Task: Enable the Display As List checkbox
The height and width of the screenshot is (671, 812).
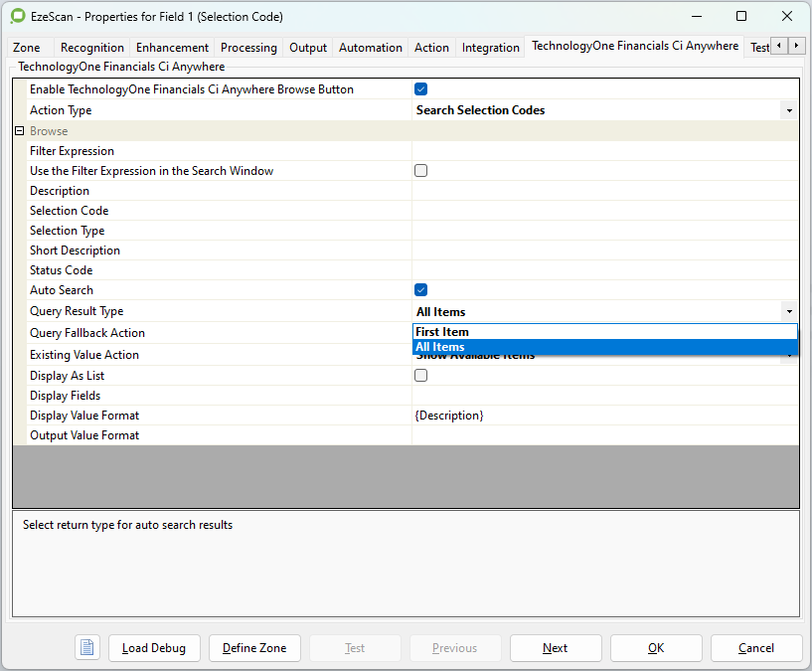Action: [x=421, y=376]
